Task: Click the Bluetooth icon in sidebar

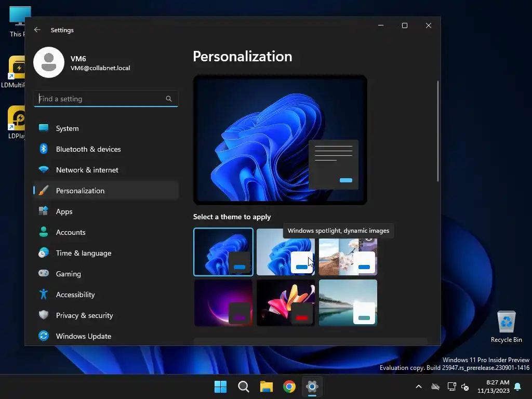Action: tap(44, 149)
